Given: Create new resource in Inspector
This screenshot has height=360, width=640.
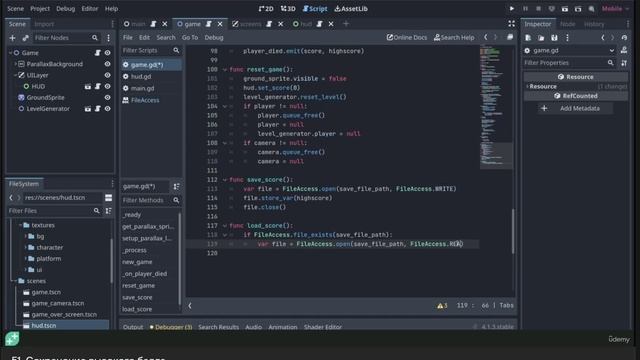Looking at the screenshot, I should [x=528, y=38].
